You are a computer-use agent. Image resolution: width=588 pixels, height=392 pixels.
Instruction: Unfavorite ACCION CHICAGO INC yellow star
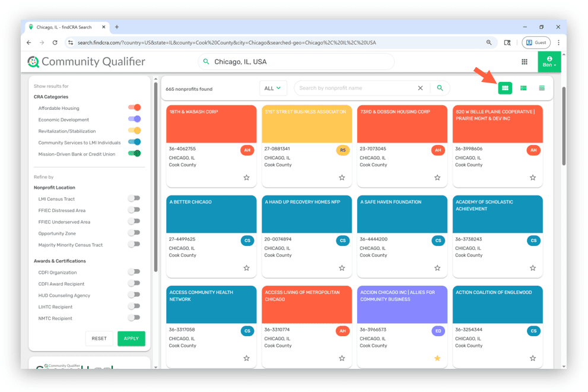click(x=437, y=358)
